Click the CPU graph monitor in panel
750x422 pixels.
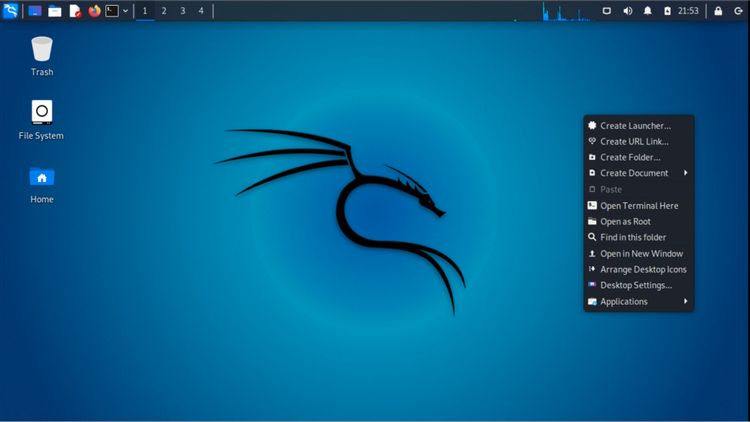pyautogui.click(x=566, y=11)
